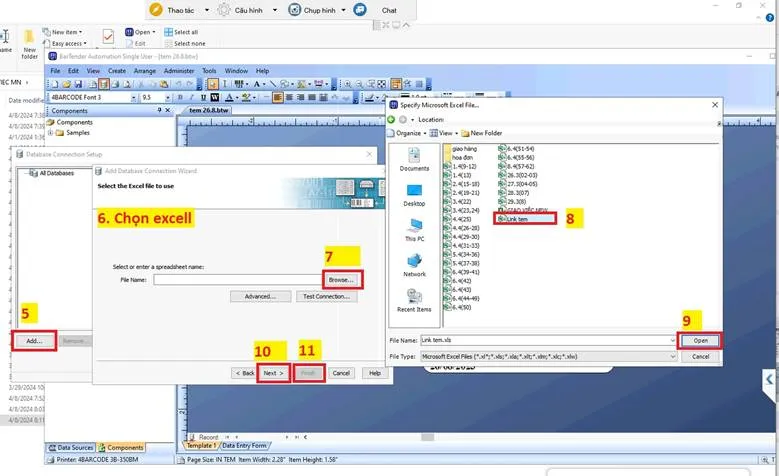Open the 4BARCODE Font 3 font dropdown
The height and width of the screenshot is (476, 779).
point(132,98)
